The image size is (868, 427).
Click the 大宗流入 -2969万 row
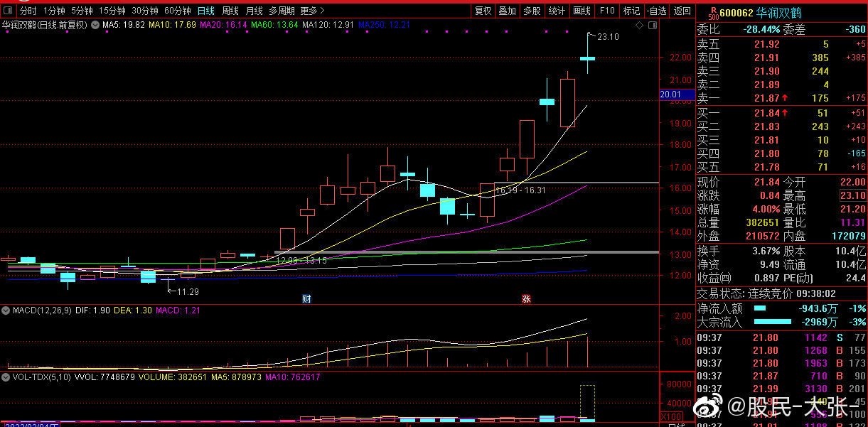point(781,322)
